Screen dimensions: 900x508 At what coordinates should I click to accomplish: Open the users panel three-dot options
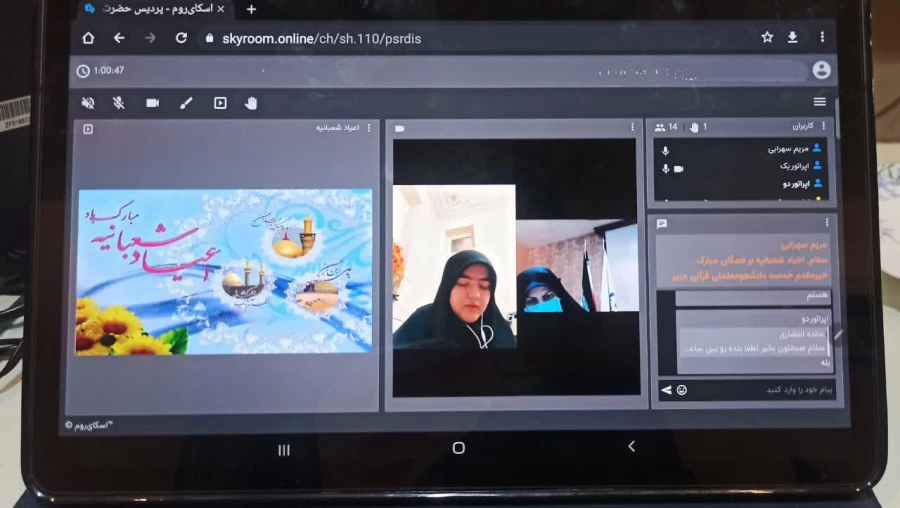(826, 127)
